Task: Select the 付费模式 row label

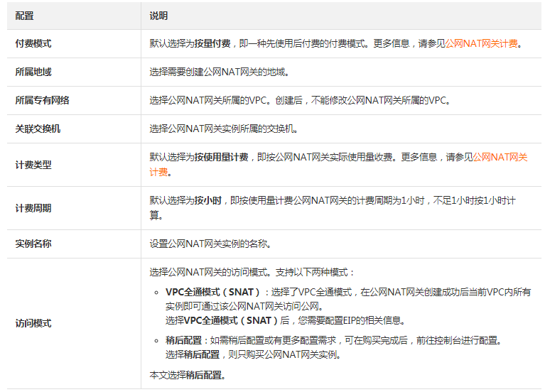Action: tap(33, 44)
